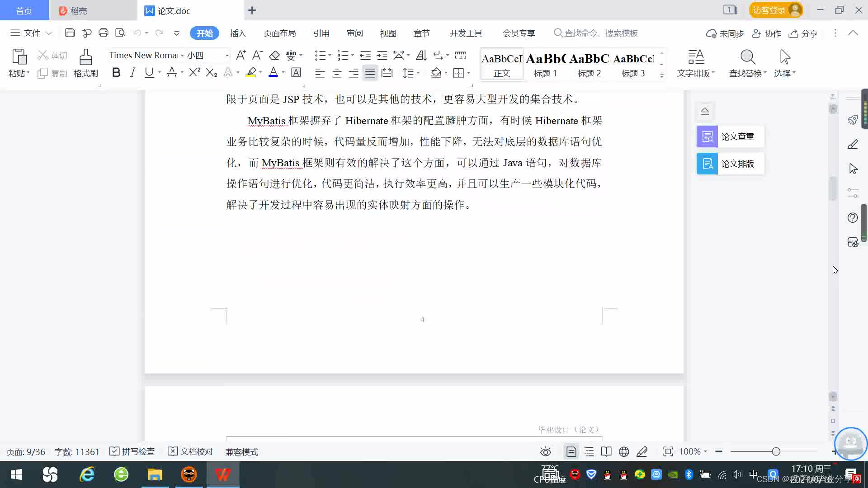Click the zoom slider handle
The image size is (868, 488).
[776, 451]
